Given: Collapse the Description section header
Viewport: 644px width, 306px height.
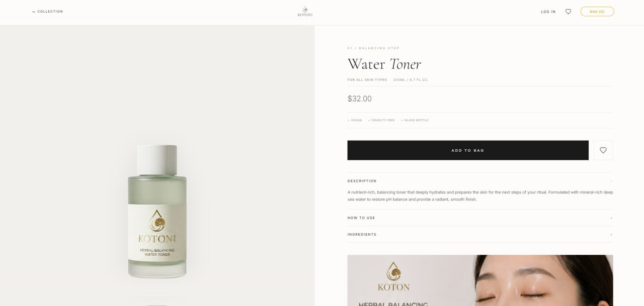Looking at the screenshot, I should pos(480,181).
